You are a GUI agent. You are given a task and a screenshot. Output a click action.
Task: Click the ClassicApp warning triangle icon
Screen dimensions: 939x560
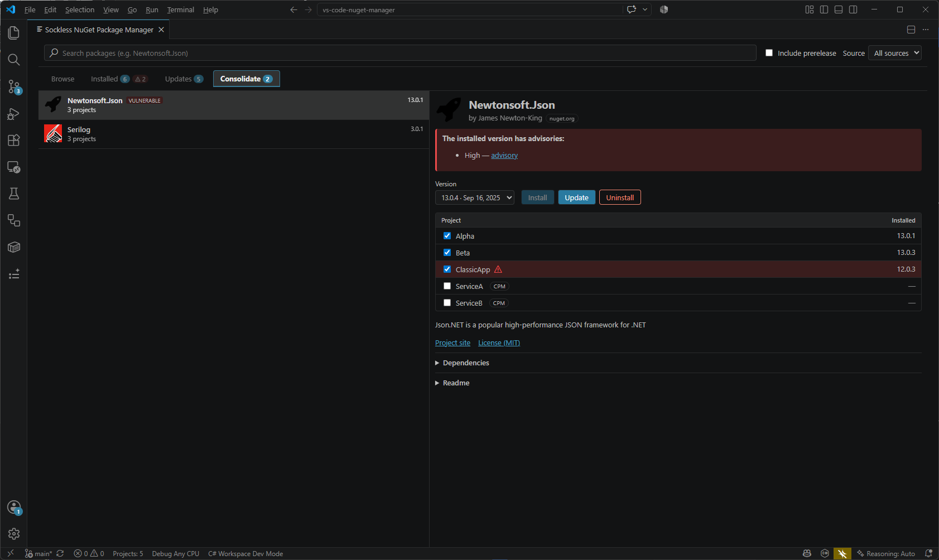[x=498, y=269]
